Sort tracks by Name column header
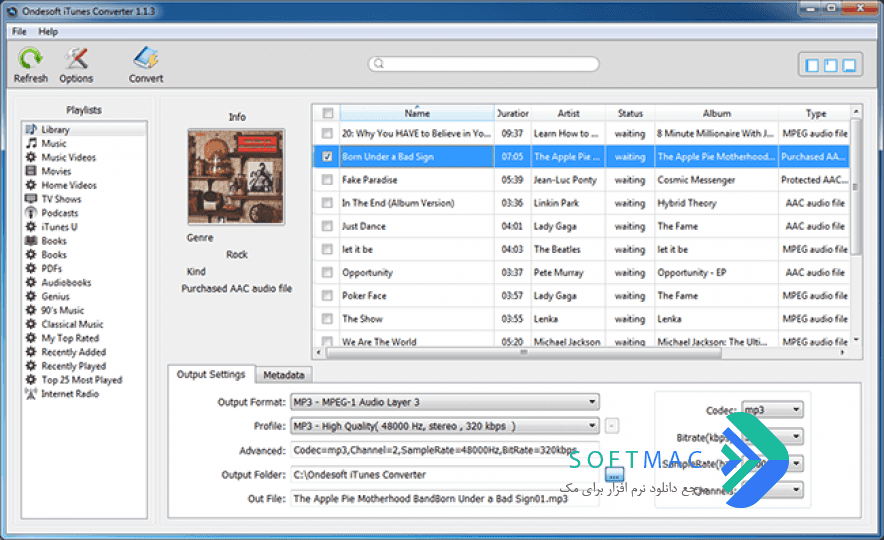884x540 pixels. (x=417, y=113)
